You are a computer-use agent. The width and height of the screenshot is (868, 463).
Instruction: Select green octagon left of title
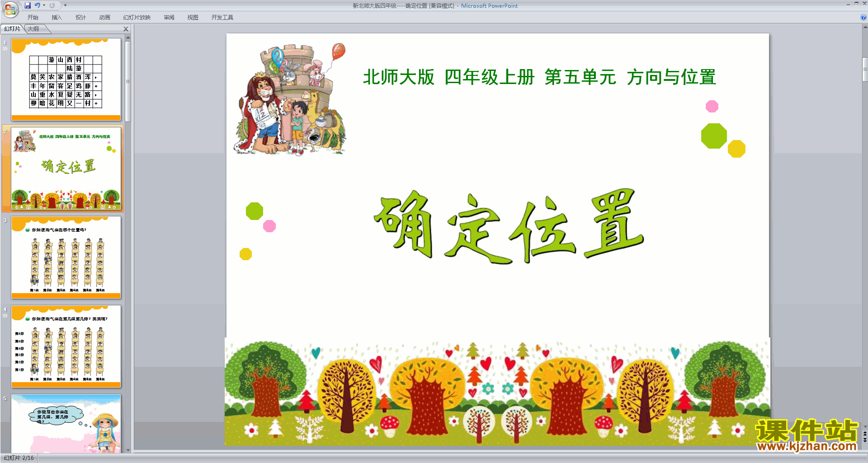pyautogui.click(x=255, y=211)
